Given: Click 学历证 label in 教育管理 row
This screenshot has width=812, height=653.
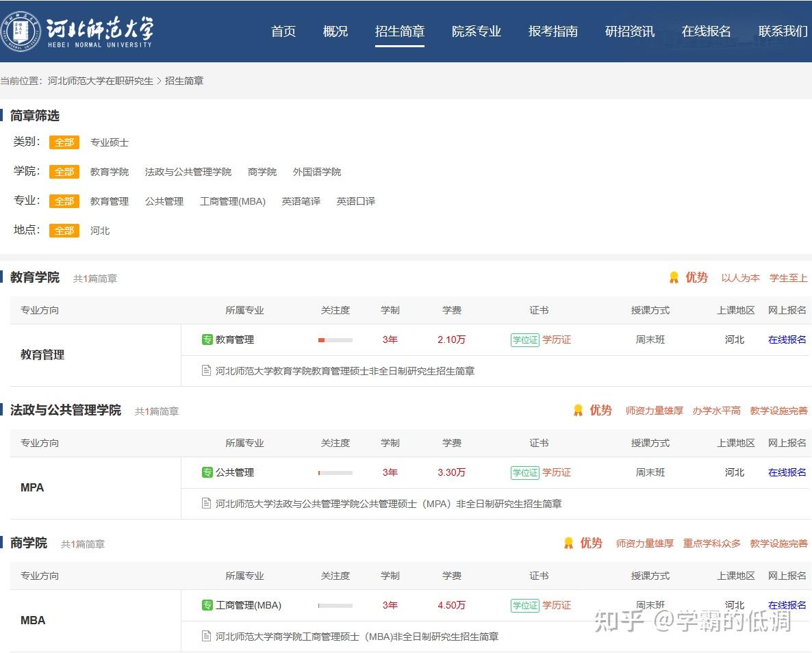Looking at the screenshot, I should coord(557,340).
